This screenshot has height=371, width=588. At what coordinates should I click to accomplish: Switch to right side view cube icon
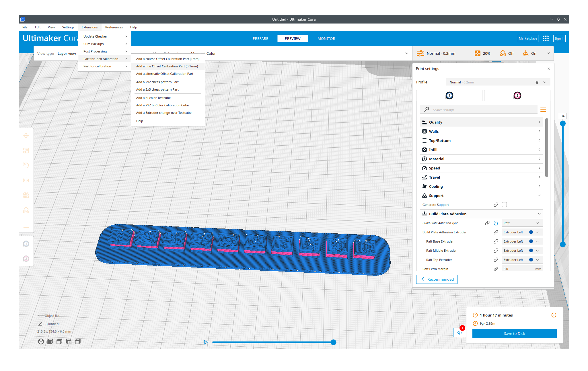tap(78, 341)
